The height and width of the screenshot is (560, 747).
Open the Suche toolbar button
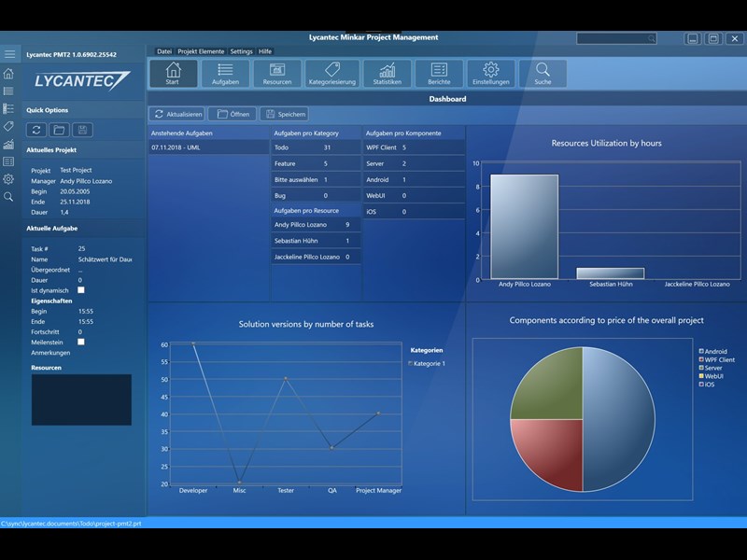pos(543,74)
